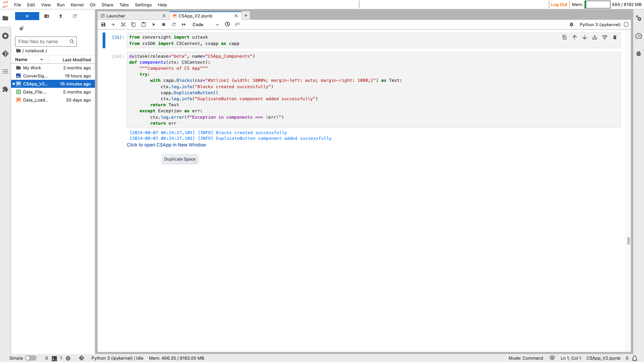The image size is (644, 362).
Task: Toggle the Simple mode switch
Action: click(31, 358)
